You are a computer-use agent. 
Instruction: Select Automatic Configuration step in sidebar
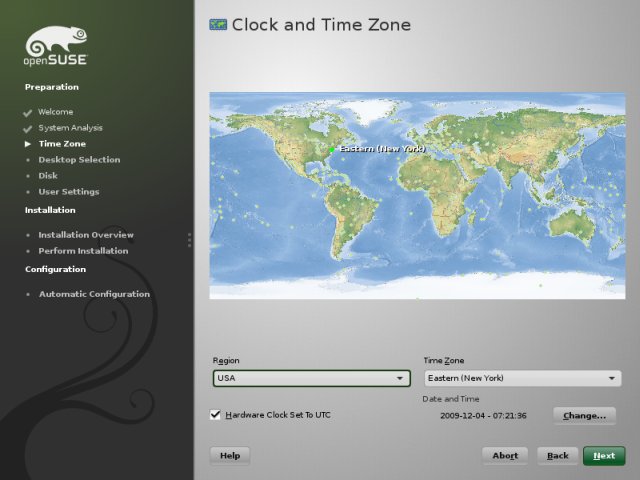[94, 294]
